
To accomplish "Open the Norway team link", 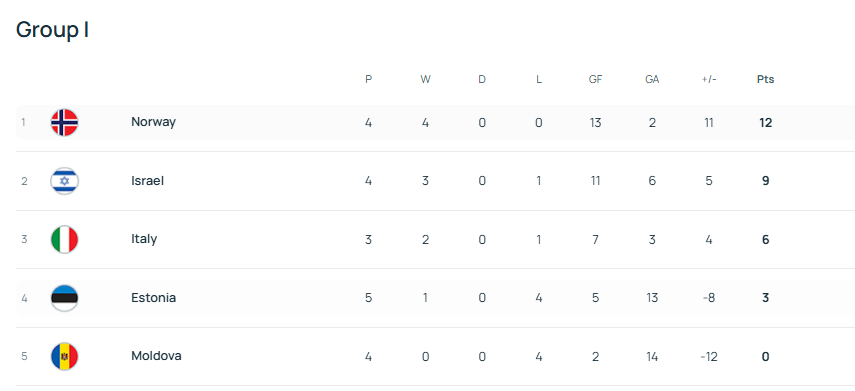I will (x=153, y=122).
